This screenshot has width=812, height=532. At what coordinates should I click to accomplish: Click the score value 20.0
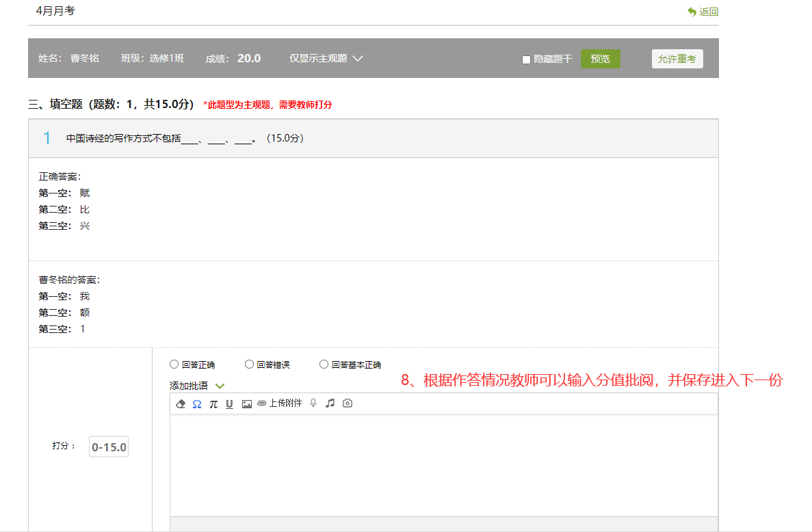249,59
